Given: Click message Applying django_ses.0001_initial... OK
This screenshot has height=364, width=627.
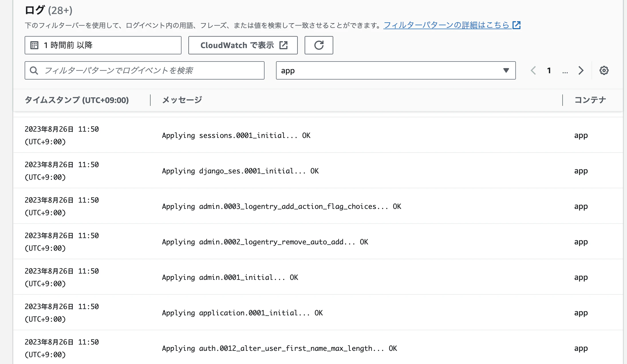Looking at the screenshot, I should [x=240, y=171].
